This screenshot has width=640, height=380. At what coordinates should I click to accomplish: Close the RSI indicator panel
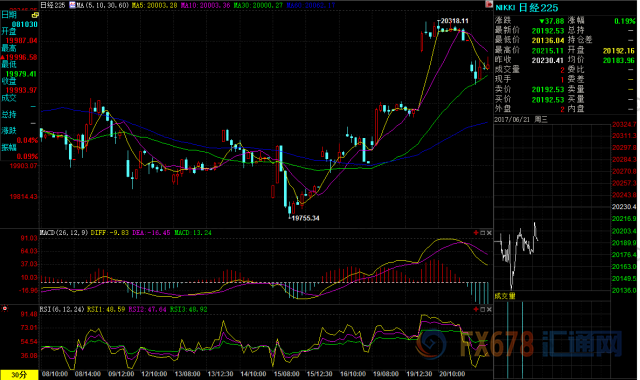tap(489, 309)
